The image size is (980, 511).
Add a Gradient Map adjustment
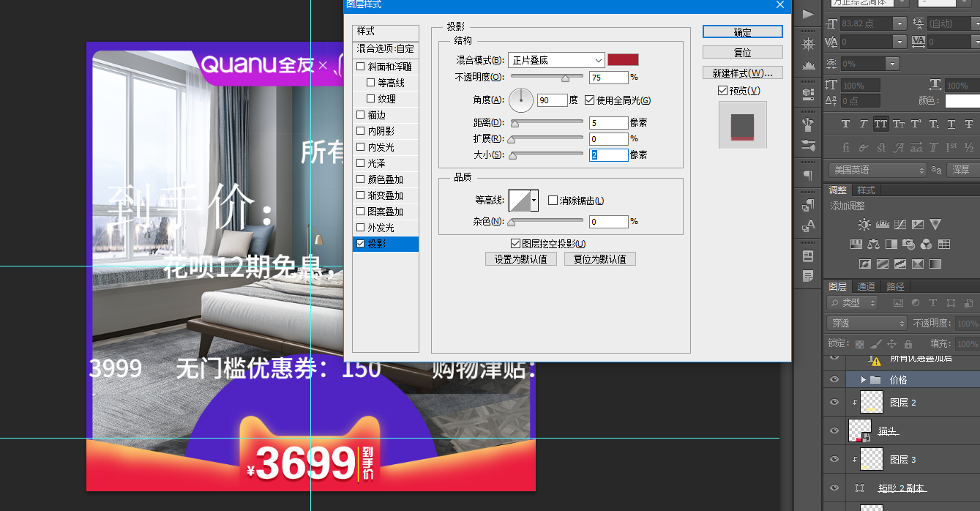[935, 264]
